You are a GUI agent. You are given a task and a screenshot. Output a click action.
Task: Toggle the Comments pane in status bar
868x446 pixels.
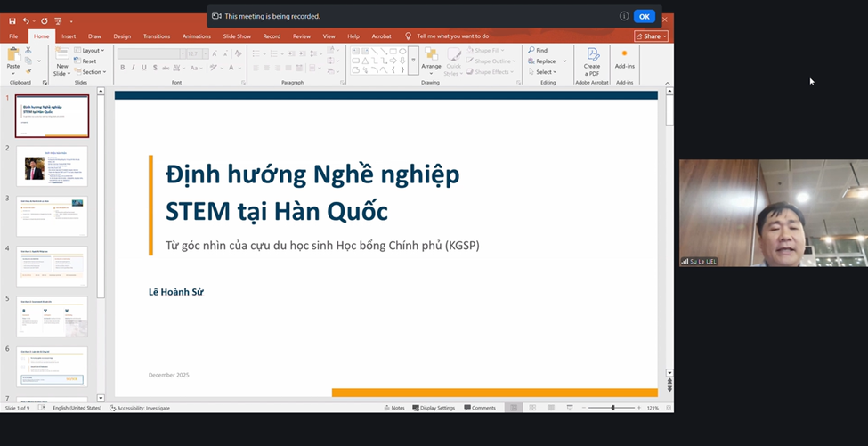coord(479,408)
